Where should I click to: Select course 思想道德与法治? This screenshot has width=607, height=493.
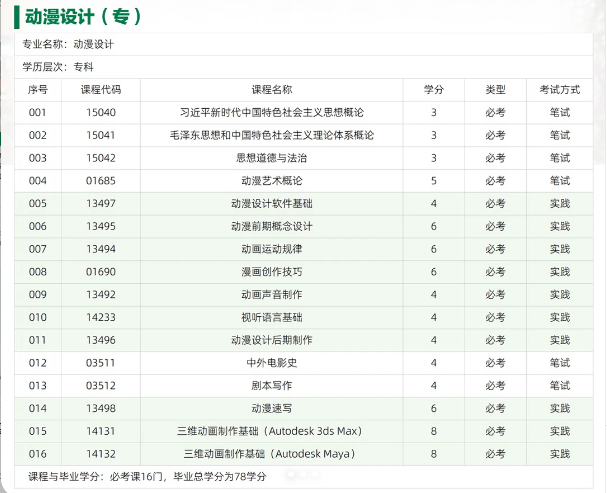(272, 158)
